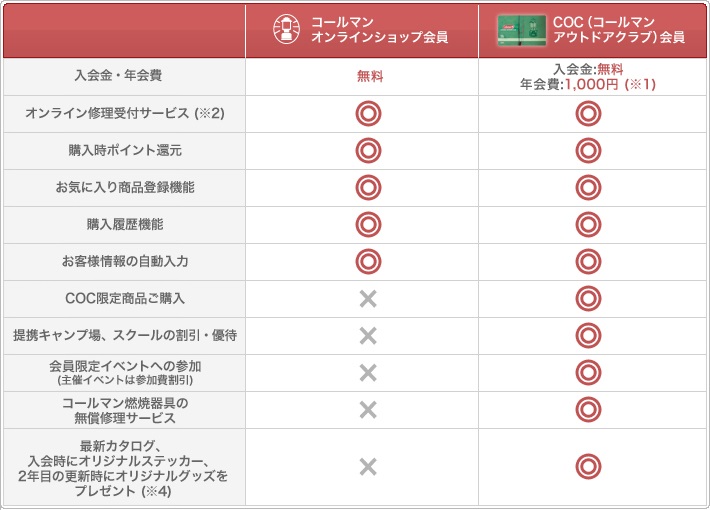710x510 pixels.
Task: Click online shop circle for オンライン修理受付サービス
Action: click(368, 114)
